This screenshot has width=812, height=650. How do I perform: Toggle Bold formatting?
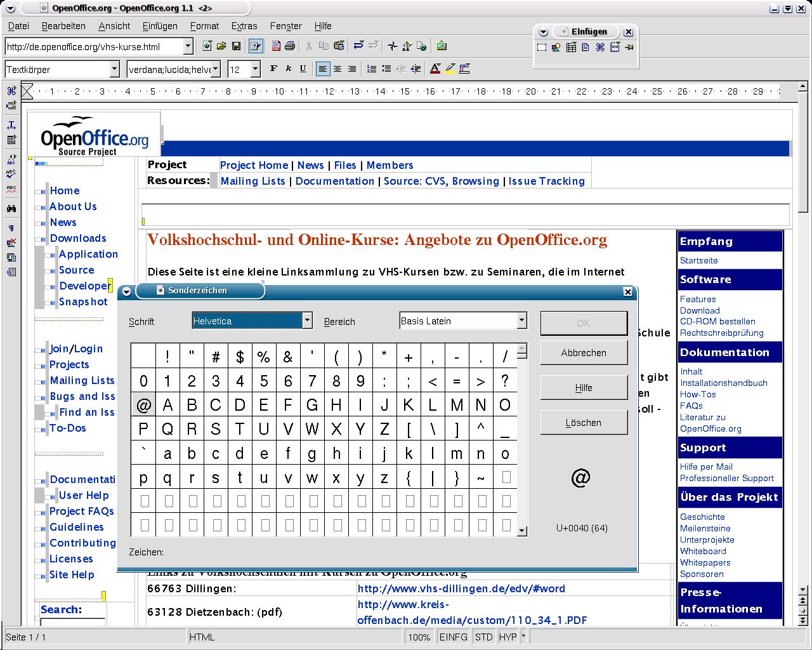click(x=273, y=69)
